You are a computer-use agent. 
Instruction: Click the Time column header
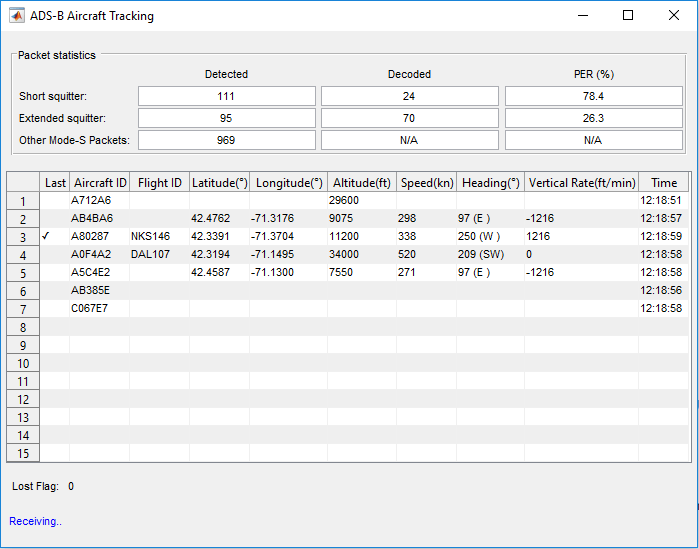[x=664, y=183]
